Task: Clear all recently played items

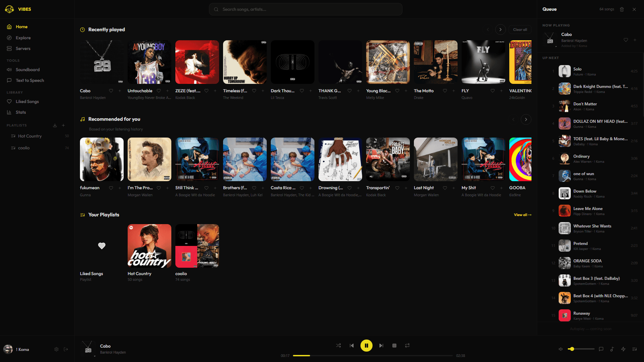Action: click(520, 30)
